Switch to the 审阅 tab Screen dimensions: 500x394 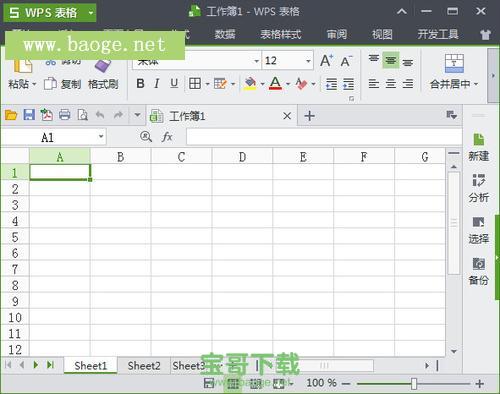pyautogui.click(x=337, y=34)
